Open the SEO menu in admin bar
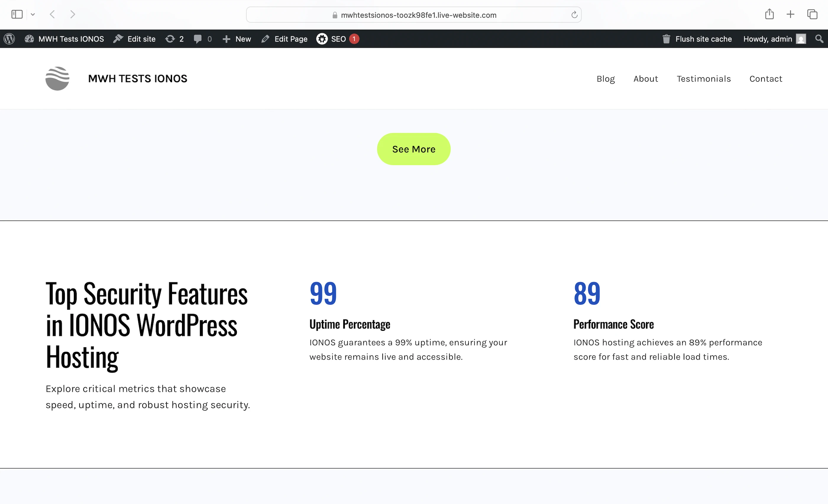The height and width of the screenshot is (504, 828). 337,39
